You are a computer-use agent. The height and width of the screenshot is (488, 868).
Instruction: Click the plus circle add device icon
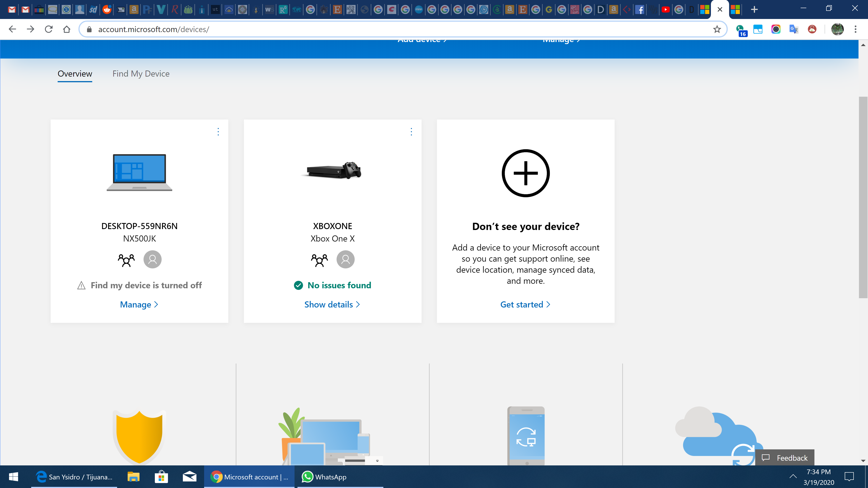click(525, 173)
